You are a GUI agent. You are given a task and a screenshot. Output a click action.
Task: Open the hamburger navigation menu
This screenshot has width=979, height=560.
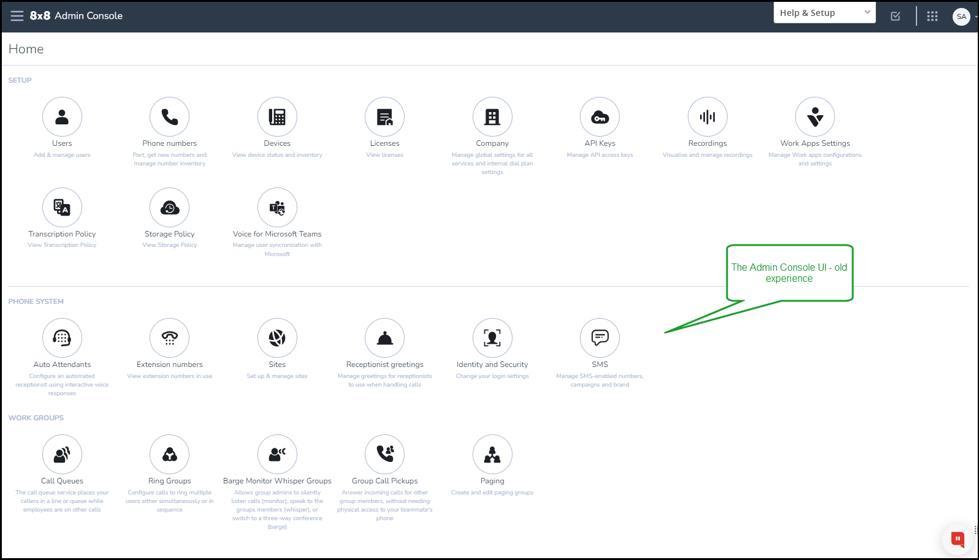(x=17, y=16)
